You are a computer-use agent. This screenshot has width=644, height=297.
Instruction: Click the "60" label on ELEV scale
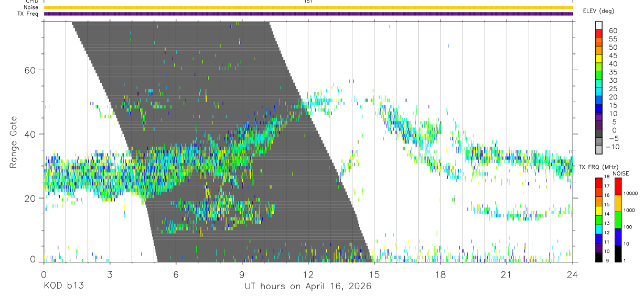pyautogui.click(x=613, y=30)
